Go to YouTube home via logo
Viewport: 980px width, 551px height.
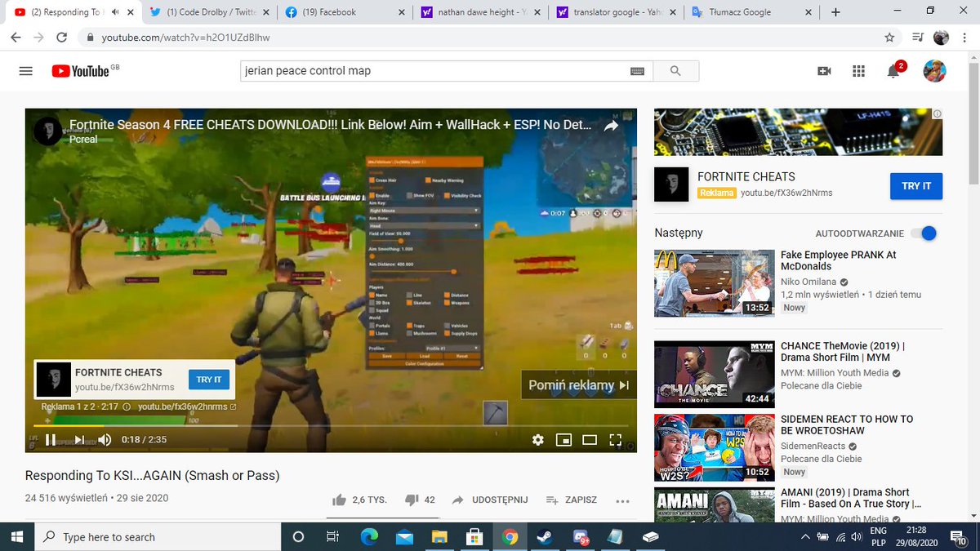(80, 71)
